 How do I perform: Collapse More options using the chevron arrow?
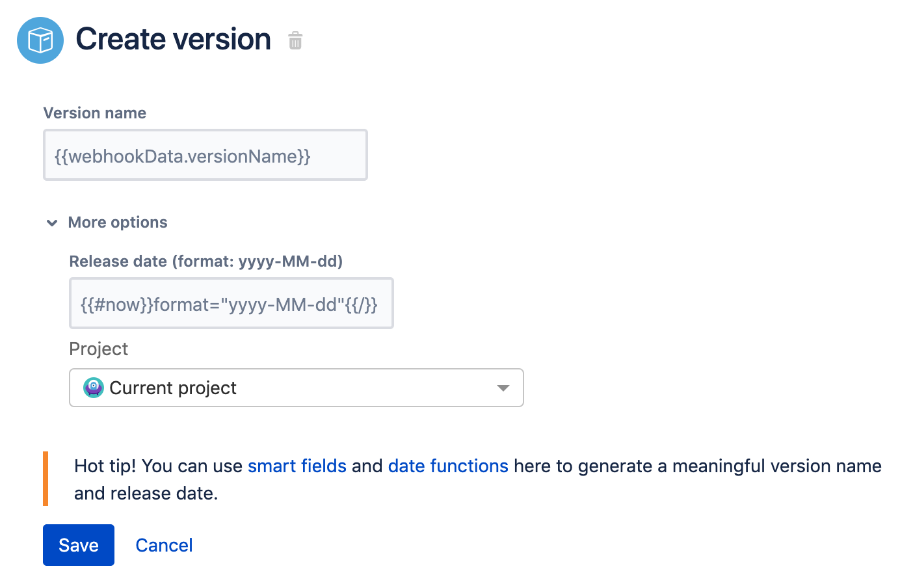[52, 223]
